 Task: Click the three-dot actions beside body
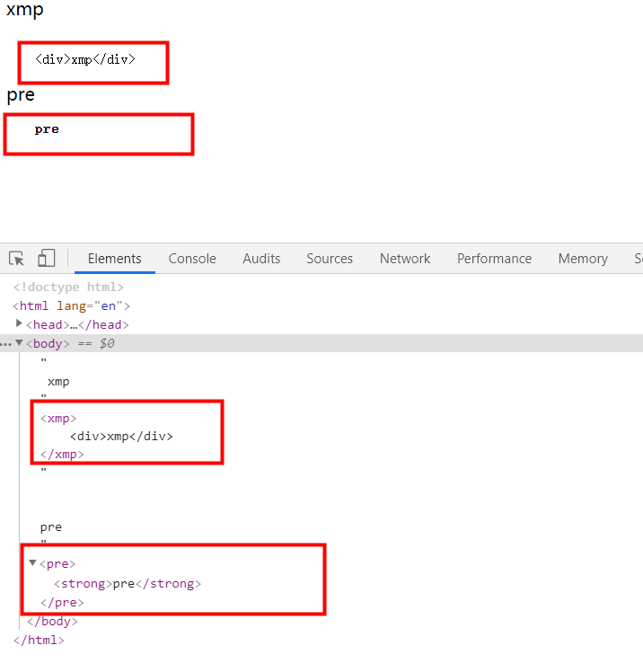coord(5,344)
